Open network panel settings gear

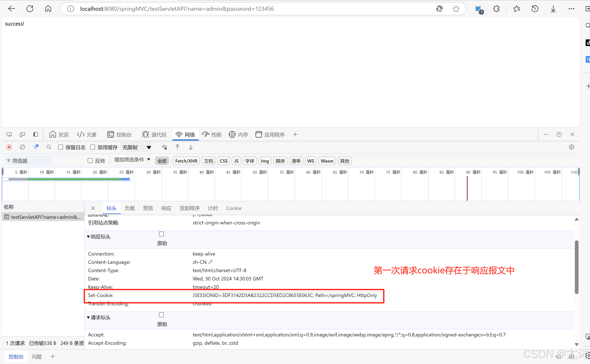(571, 147)
